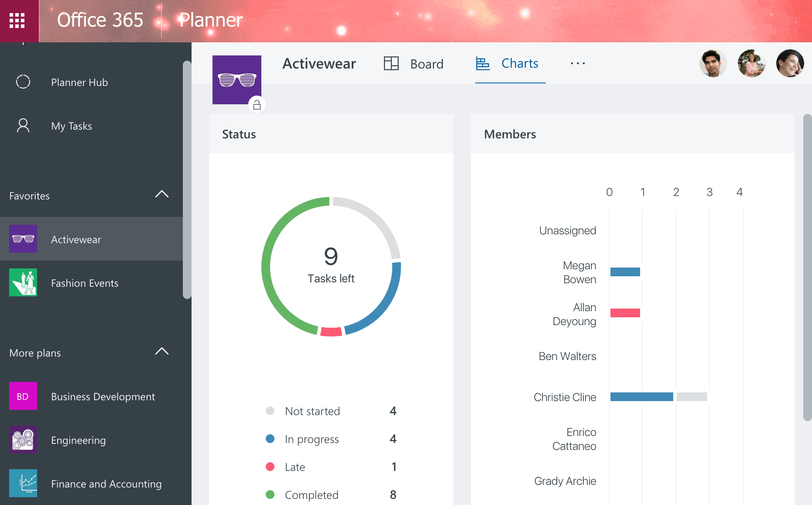
Task: Collapse the More plans section
Action: [x=162, y=351]
